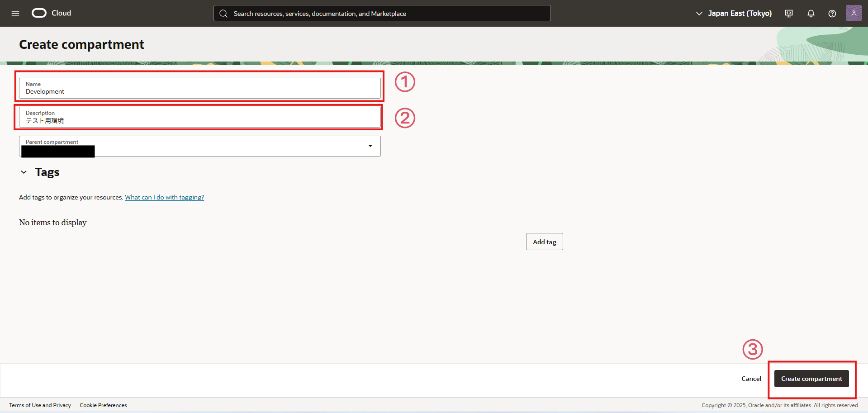Screen dimensions: 868x413
Task: Open Terms of Use and Privacy link
Action: (40, 405)
